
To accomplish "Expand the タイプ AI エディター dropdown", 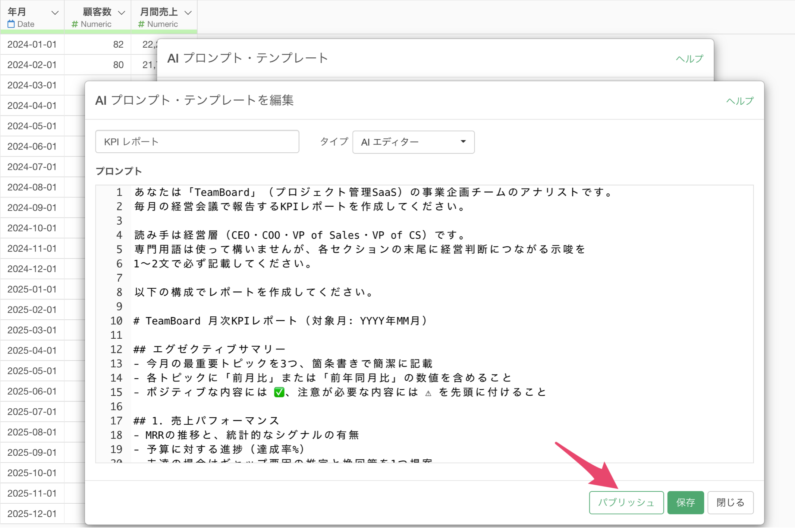I will click(413, 142).
